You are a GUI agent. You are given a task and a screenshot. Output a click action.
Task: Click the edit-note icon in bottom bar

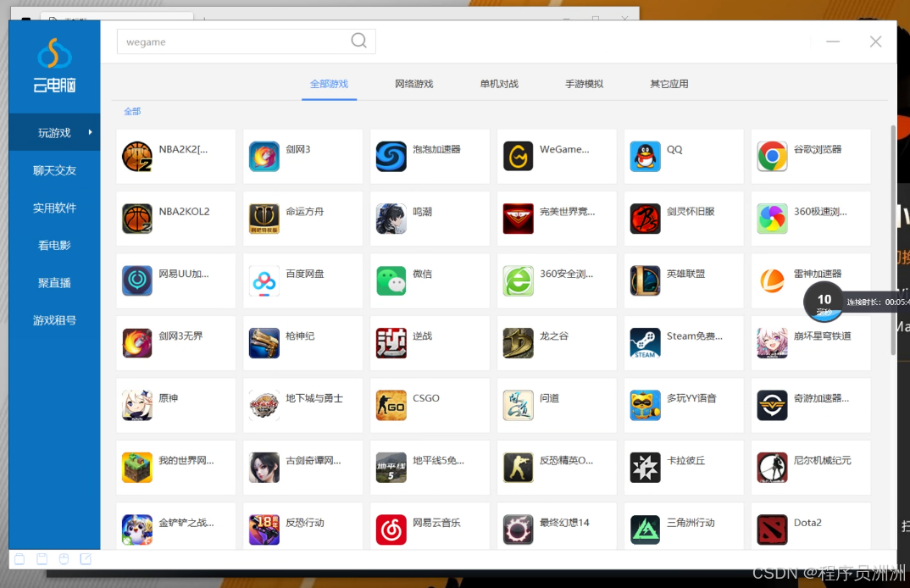(86, 559)
